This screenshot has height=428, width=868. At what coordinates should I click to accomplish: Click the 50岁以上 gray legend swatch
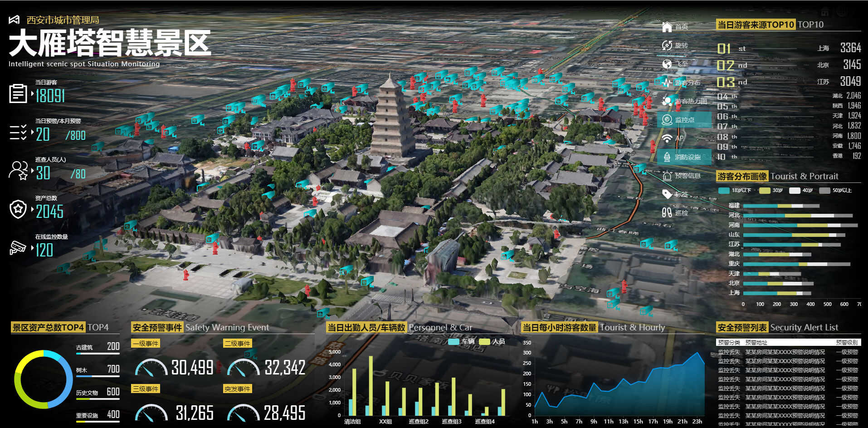click(824, 191)
